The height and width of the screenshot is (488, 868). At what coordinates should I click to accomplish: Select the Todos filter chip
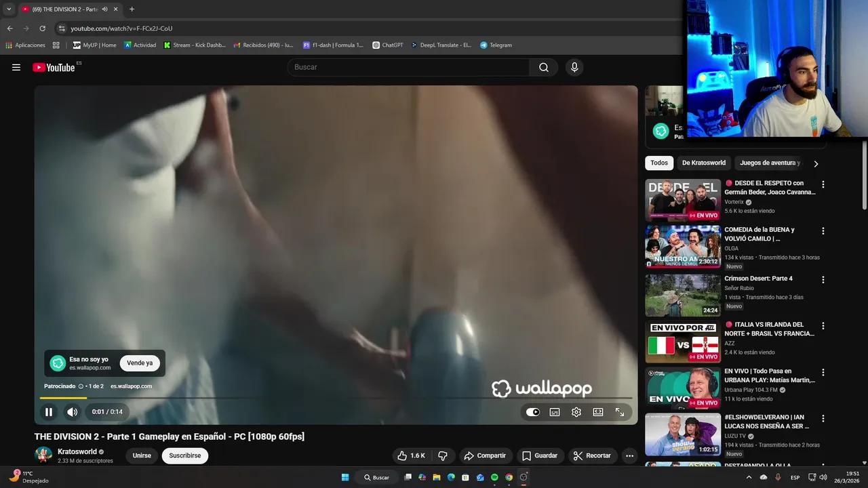[x=659, y=163]
